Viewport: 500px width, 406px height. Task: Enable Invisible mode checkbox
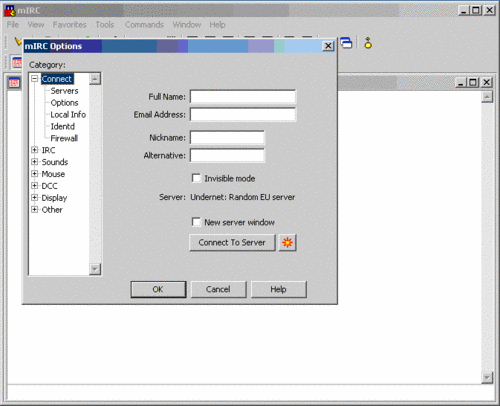pyautogui.click(x=196, y=178)
